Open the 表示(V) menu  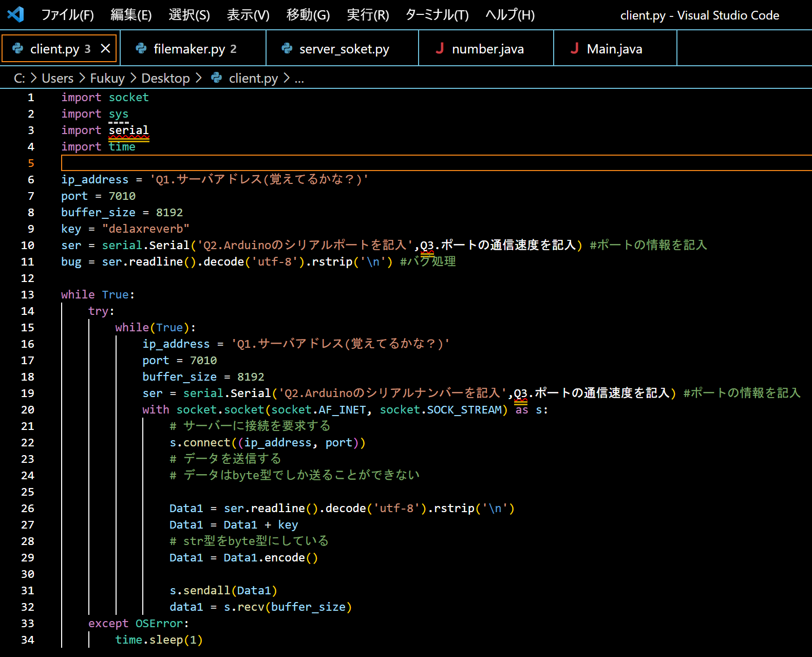[x=248, y=15]
